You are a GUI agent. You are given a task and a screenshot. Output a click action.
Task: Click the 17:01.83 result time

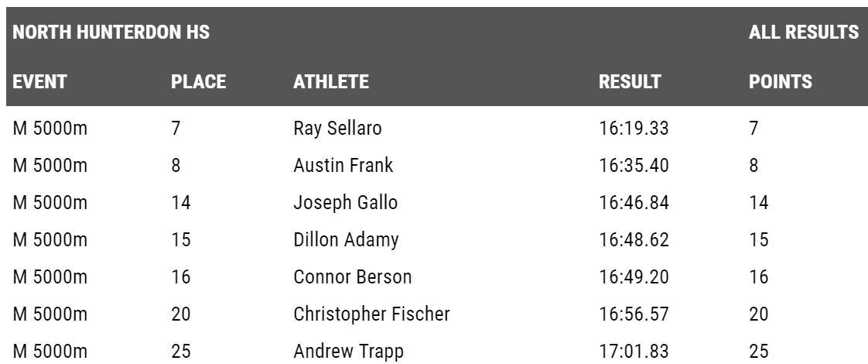[634, 352]
